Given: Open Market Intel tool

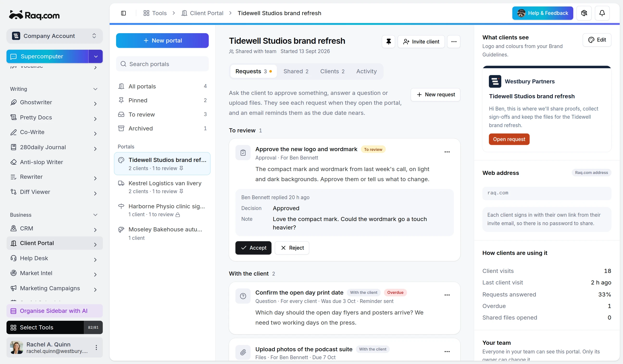Looking at the screenshot, I should (x=54, y=273).
